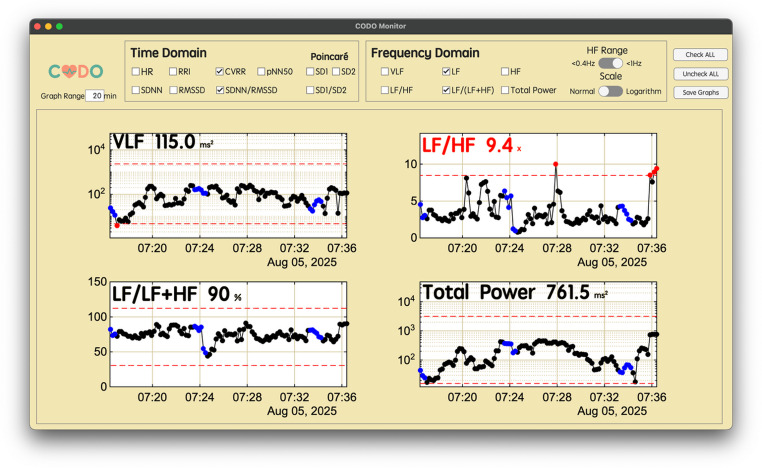Enable the HF checkbox
The height and width of the screenshot is (468, 762).
pos(505,71)
